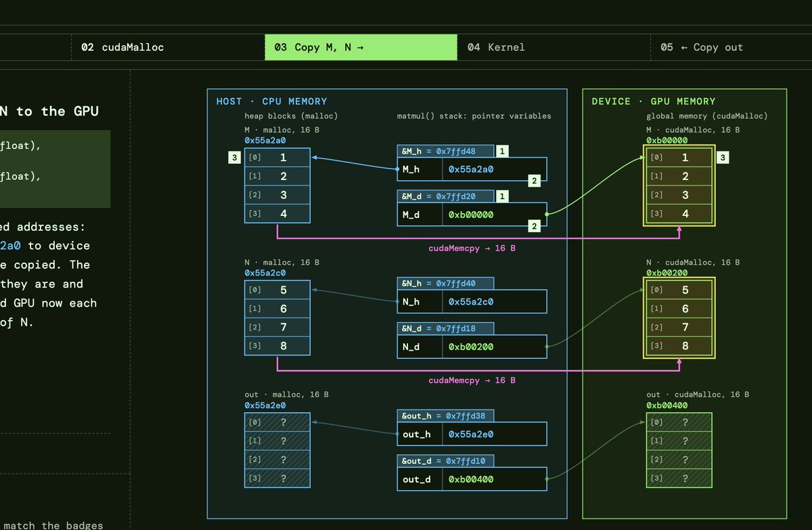The width and height of the screenshot is (812, 530).
Task: Click badge 2 under the M_d box
Action: click(x=535, y=226)
